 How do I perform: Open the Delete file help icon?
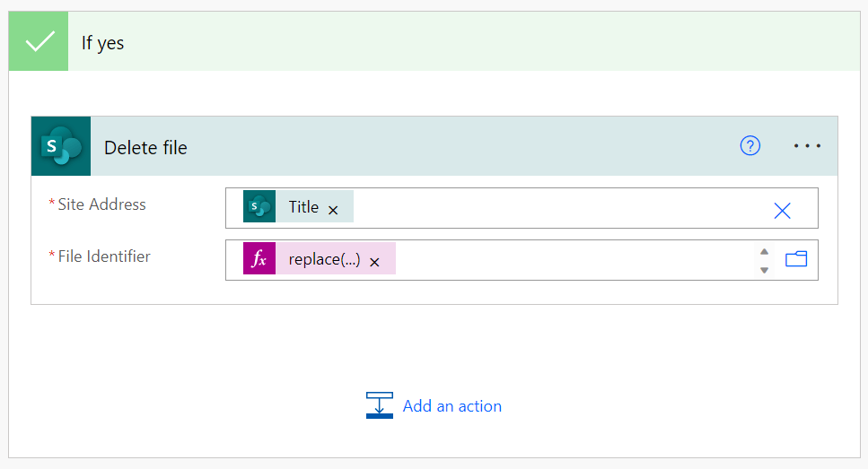[x=750, y=146]
